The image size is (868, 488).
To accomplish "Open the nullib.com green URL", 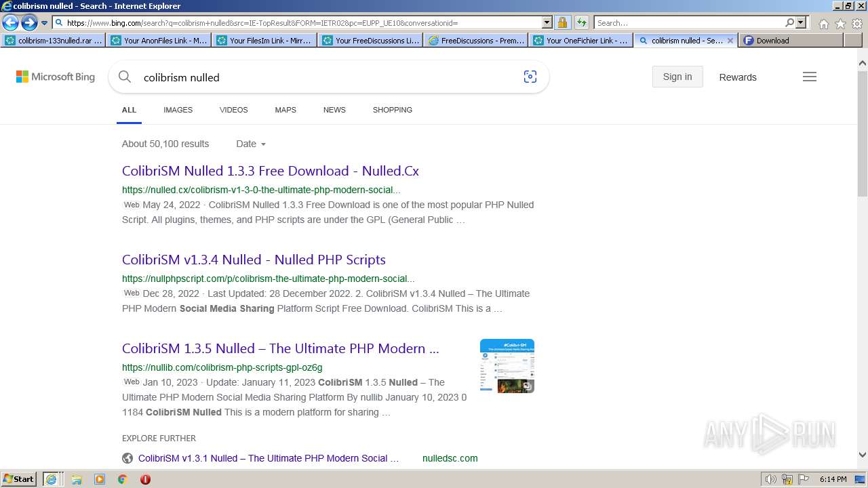I will point(222,367).
